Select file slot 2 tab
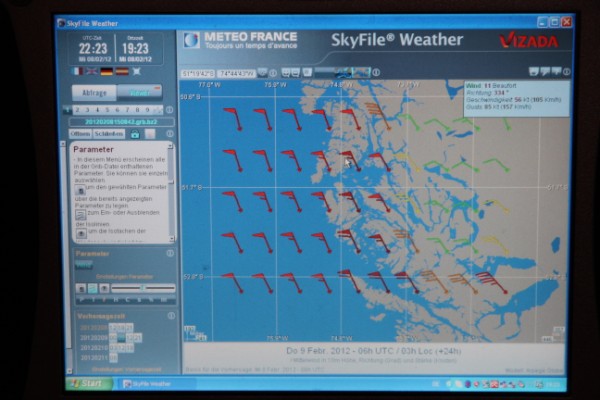This screenshot has height=400, width=600. pos(77,110)
